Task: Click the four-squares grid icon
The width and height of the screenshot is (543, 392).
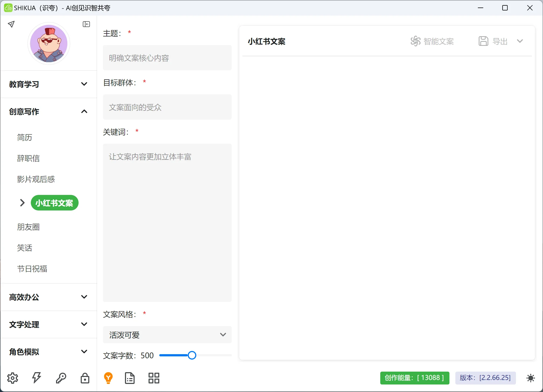Action: pyautogui.click(x=154, y=378)
